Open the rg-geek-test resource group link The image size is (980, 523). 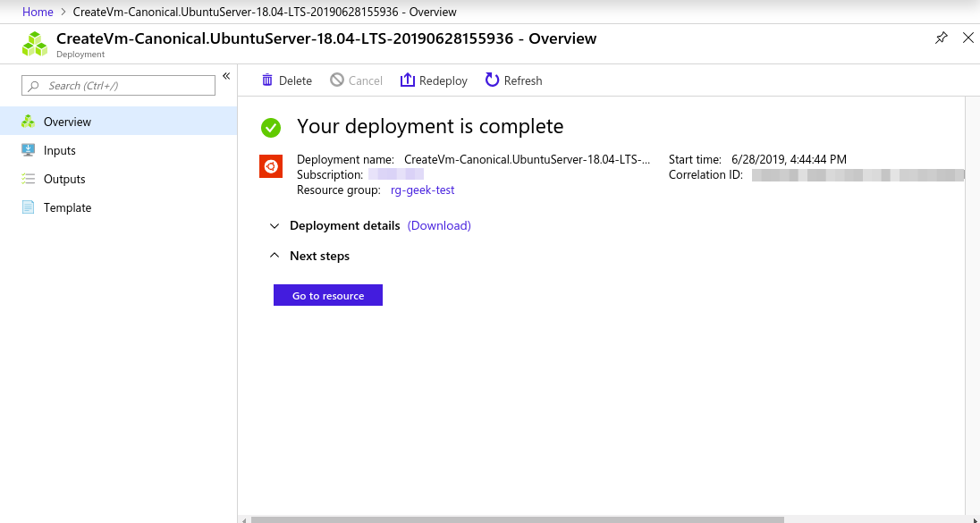[423, 190]
